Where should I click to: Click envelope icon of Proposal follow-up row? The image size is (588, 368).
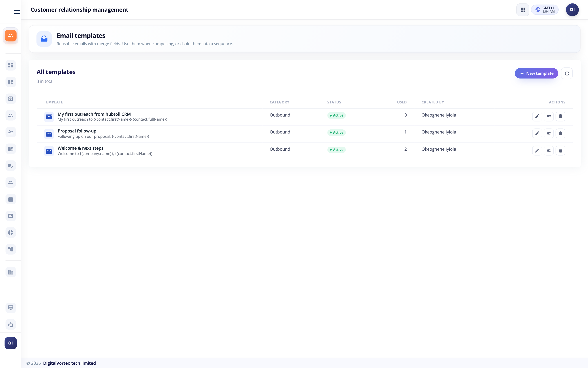[49, 134]
